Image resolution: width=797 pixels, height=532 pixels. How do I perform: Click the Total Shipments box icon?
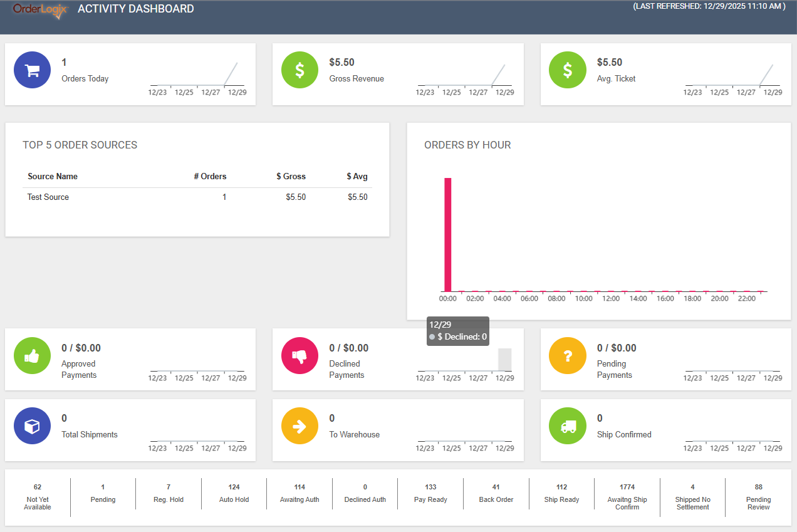[x=32, y=426]
